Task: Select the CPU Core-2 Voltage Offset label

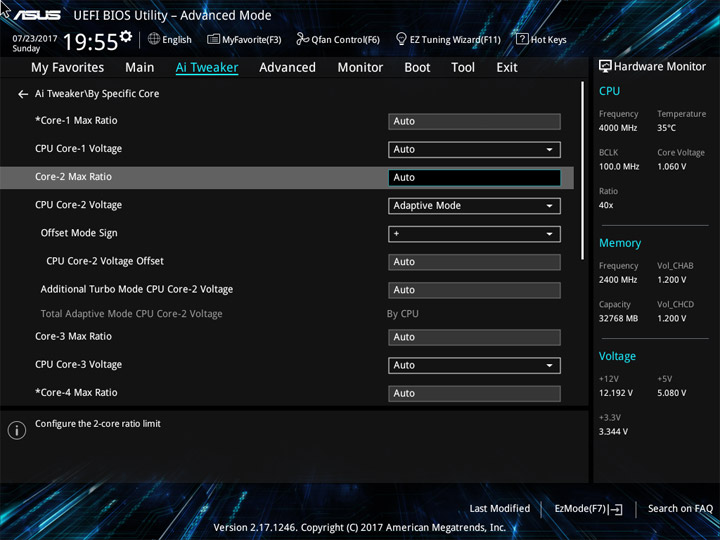Action: 105,261
